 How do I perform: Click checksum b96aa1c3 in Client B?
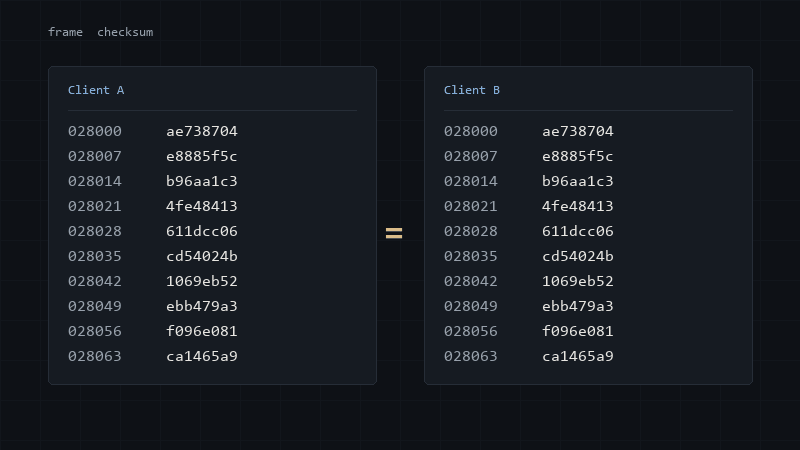tap(578, 181)
